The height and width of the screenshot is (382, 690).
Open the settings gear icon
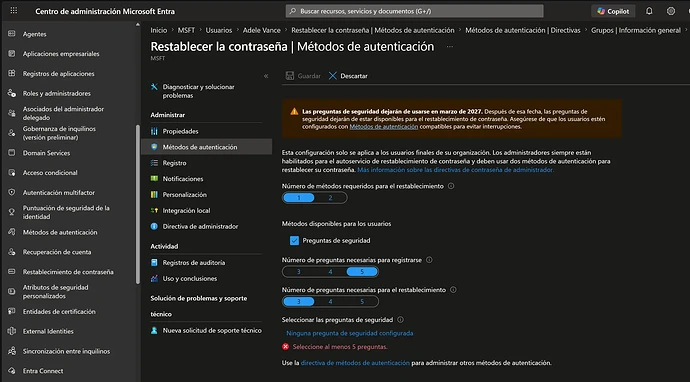click(671, 11)
